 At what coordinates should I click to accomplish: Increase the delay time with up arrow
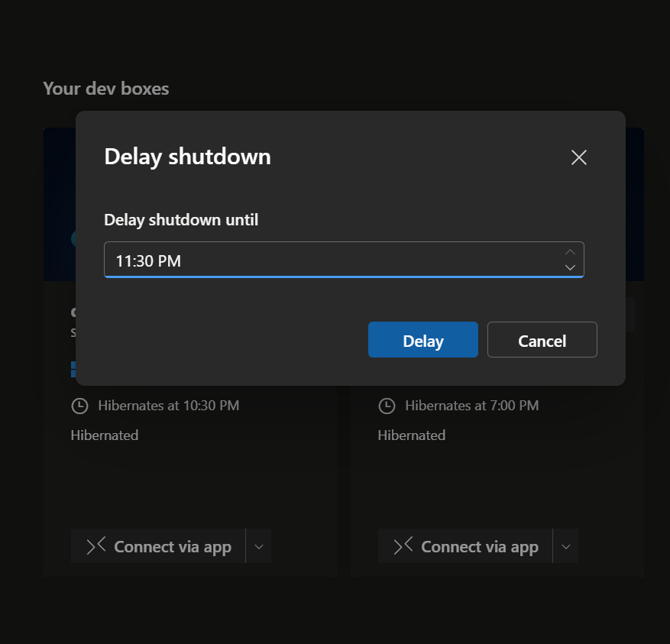tap(570, 252)
